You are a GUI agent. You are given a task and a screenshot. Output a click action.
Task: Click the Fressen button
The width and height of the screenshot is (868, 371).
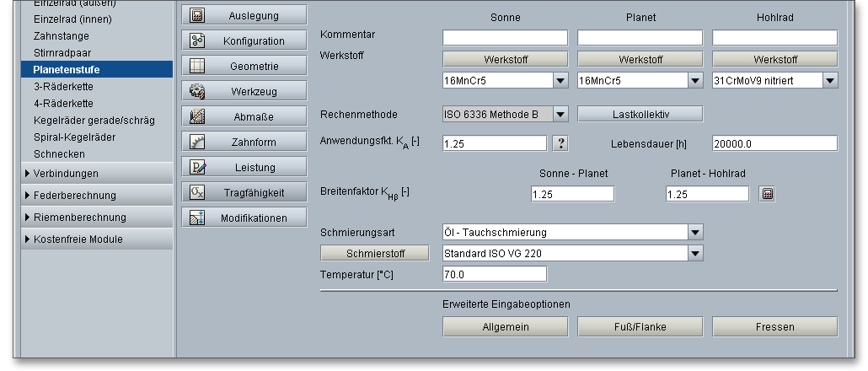click(x=774, y=327)
